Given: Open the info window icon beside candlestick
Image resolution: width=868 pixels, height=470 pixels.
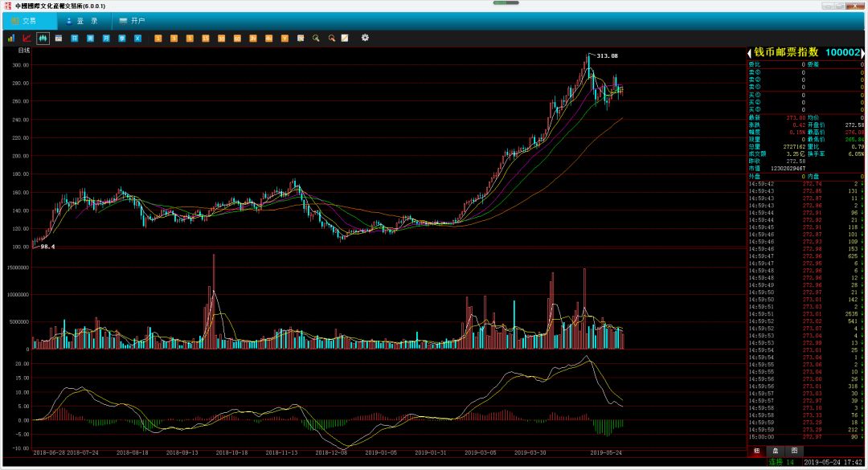Looking at the screenshot, I should click(59, 39).
